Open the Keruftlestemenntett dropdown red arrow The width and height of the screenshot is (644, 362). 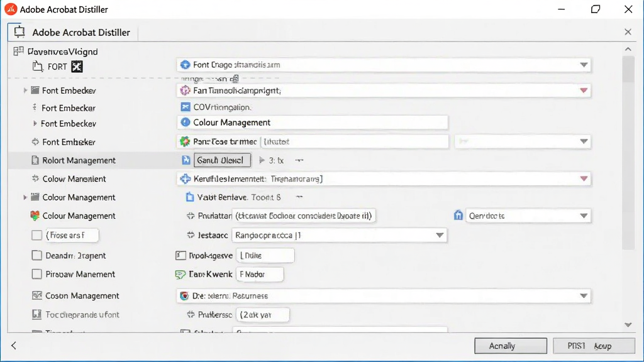(583, 178)
